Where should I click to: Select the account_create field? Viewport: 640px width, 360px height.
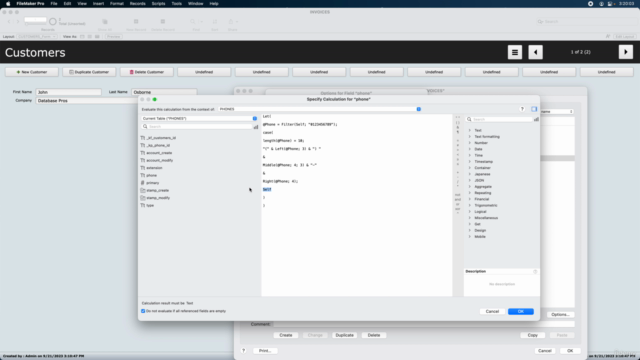click(159, 153)
